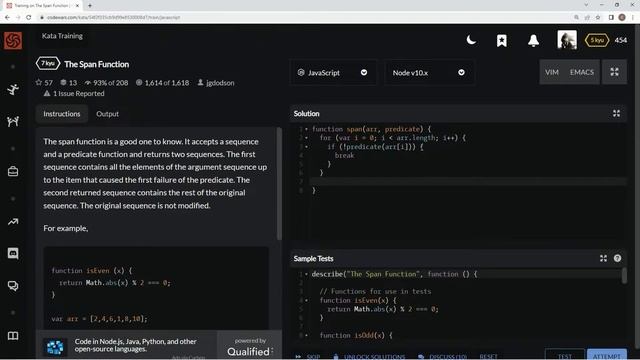The image size is (640, 360).
Task: Open the Practice (martial arts figure) sidebar icon
Action: coord(13,89)
